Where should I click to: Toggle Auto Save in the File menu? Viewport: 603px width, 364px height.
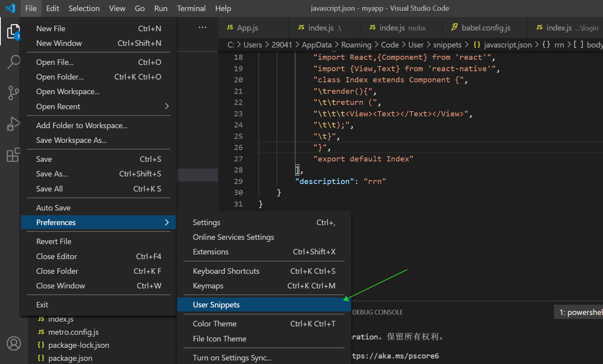53,207
